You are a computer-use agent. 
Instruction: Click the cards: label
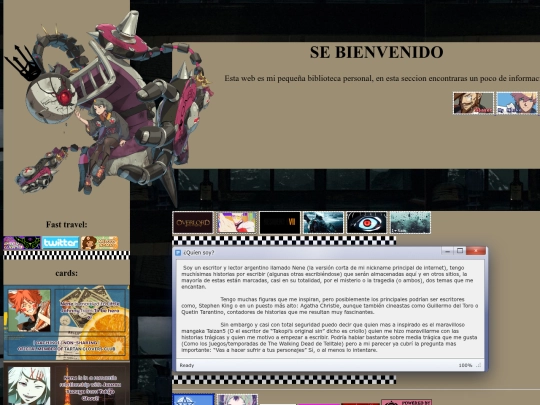click(66, 273)
